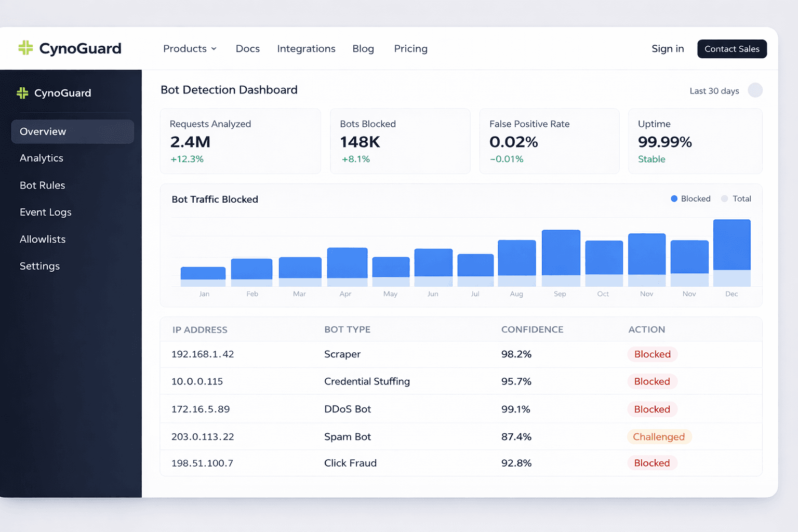Go to the Pricing page
Screen dimensions: 798x532
pyautogui.click(x=410, y=49)
